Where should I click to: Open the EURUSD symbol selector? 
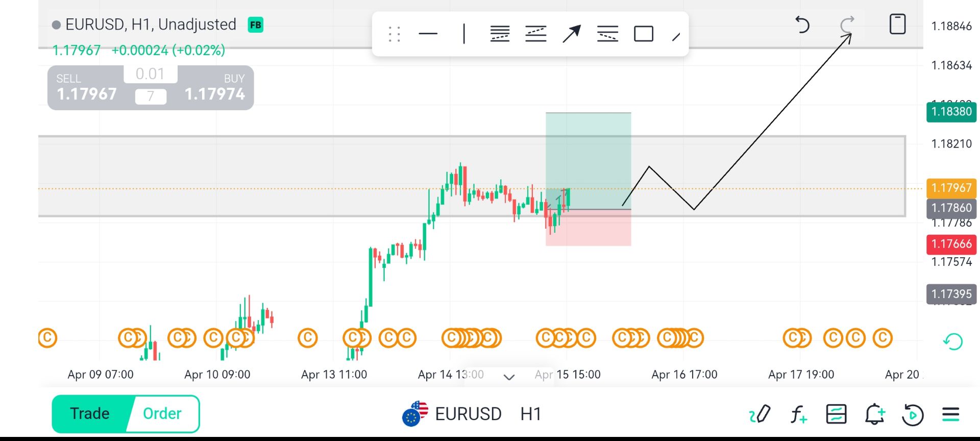tap(467, 414)
